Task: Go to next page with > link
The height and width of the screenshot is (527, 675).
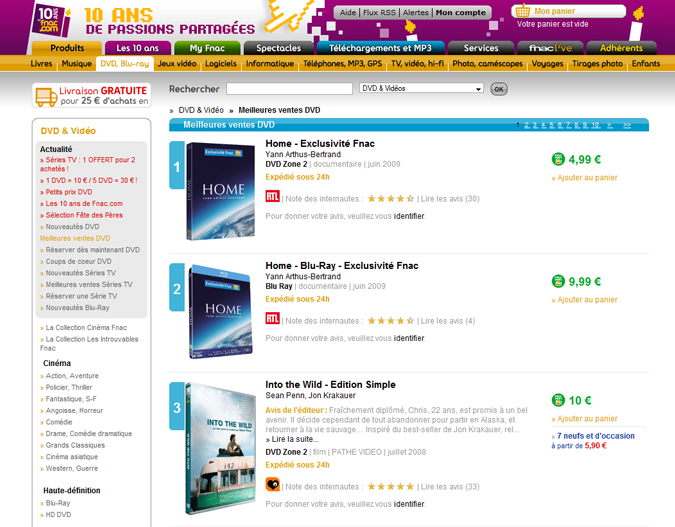Action: click(x=610, y=125)
